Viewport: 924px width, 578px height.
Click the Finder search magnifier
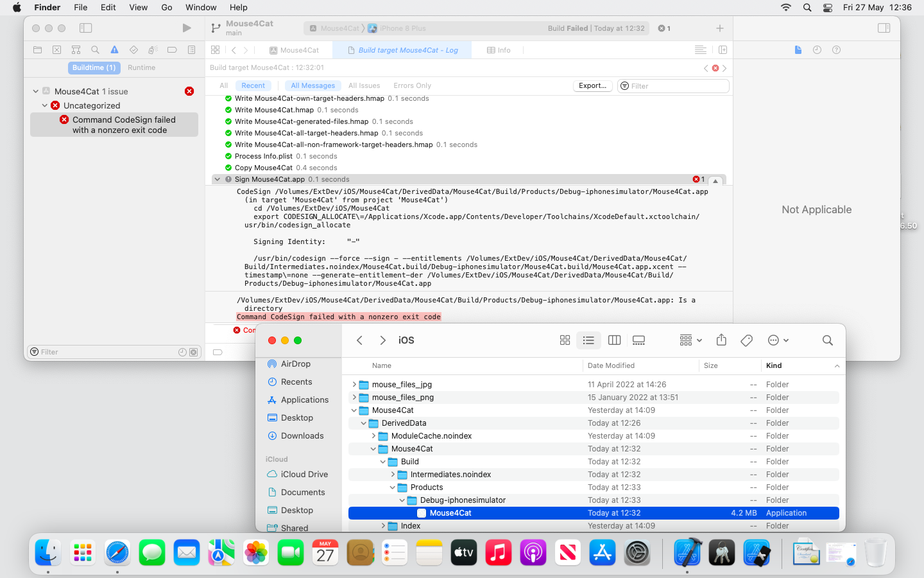pyautogui.click(x=828, y=340)
